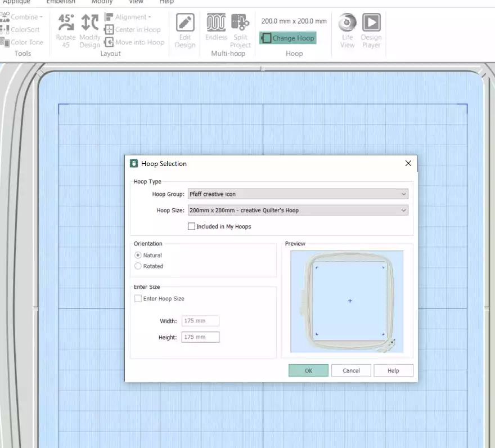Select the Endless multi-hoop icon
Viewport: 495px width, 448px height.
coord(216,27)
